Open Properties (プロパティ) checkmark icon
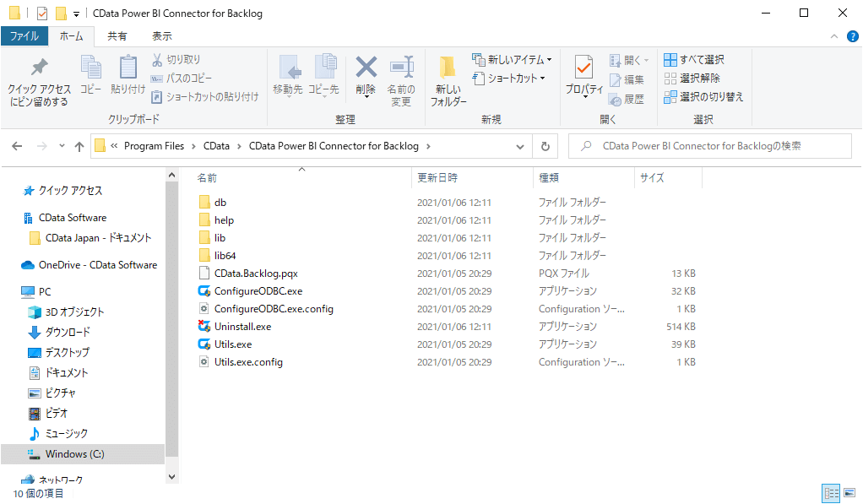 (x=584, y=68)
